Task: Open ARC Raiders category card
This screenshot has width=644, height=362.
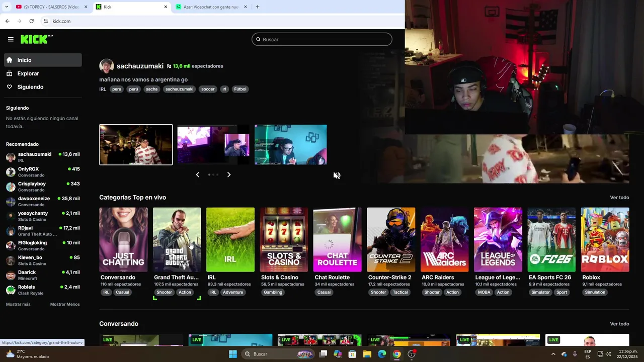Action: point(444,239)
